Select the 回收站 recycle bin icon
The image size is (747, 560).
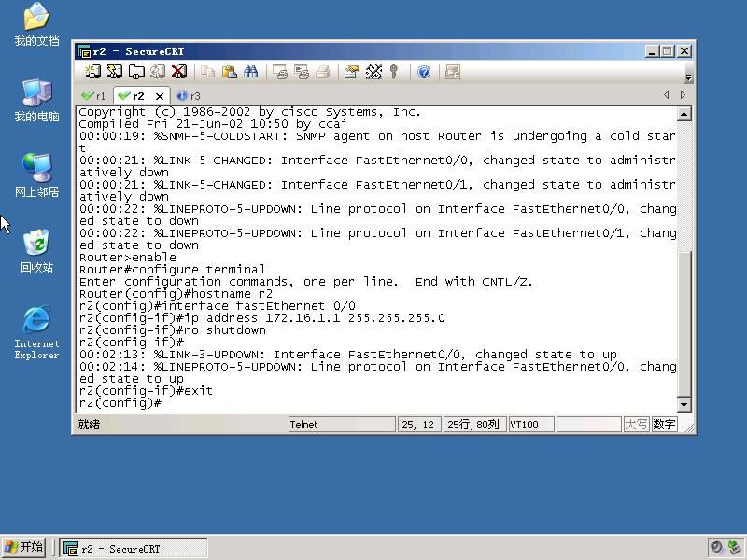(36, 250)
